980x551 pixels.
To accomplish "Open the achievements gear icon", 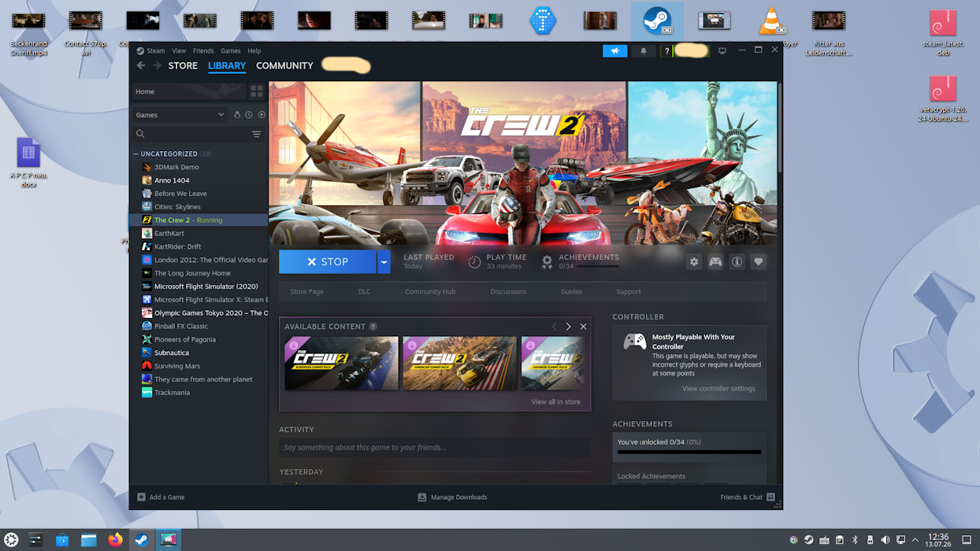I will (547, 262).
